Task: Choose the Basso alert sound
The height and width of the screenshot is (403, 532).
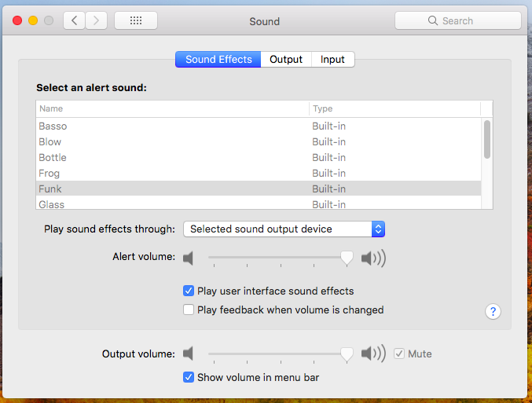Action: coord(53,126)
